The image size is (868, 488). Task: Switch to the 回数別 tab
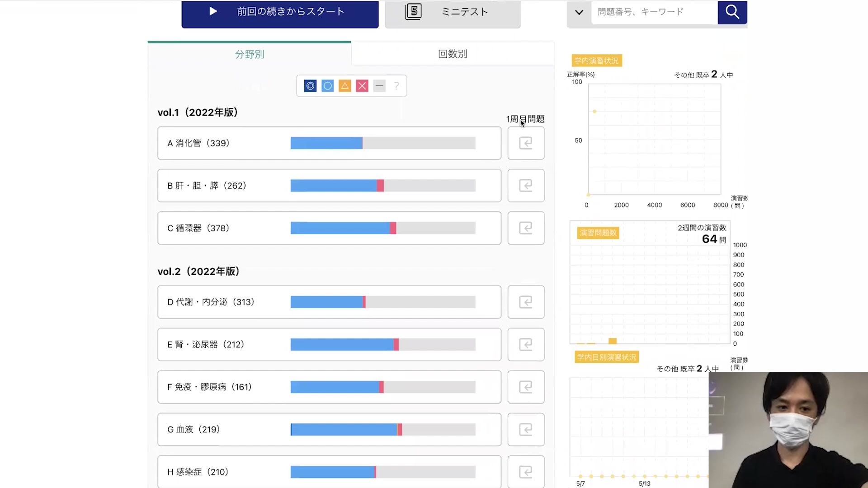(x=452, y=54)
